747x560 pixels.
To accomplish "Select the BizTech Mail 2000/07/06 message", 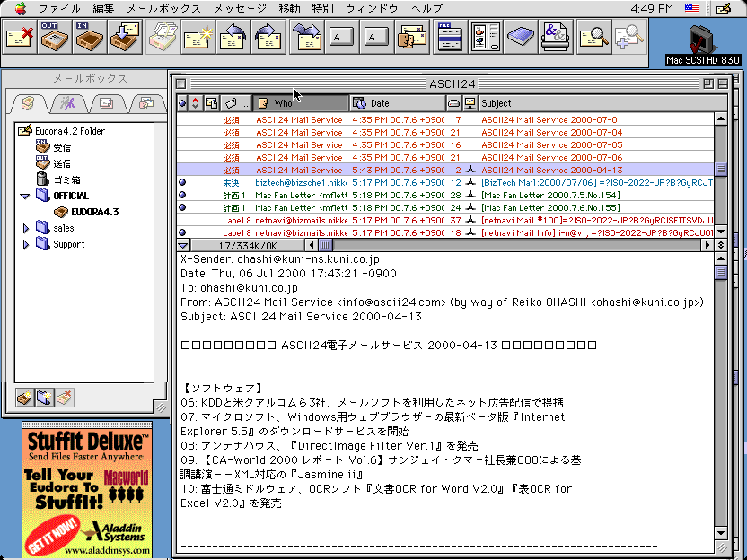I will coord(445,182).
